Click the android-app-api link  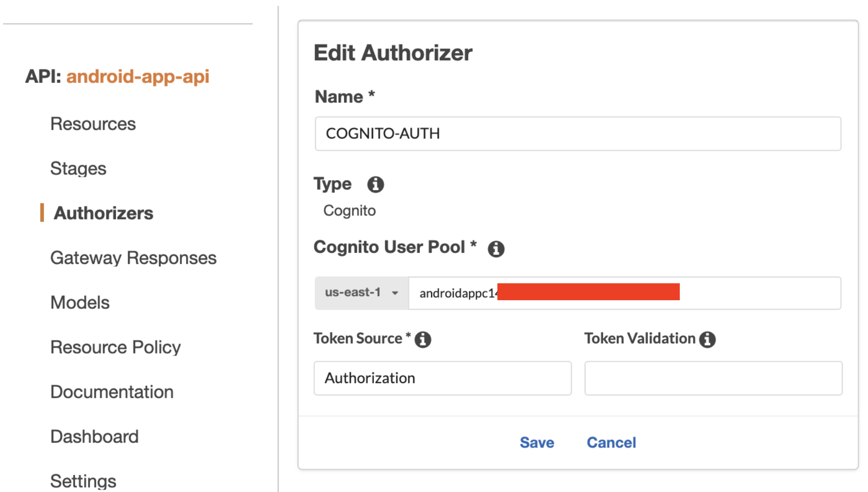click(x=138, y=77)
